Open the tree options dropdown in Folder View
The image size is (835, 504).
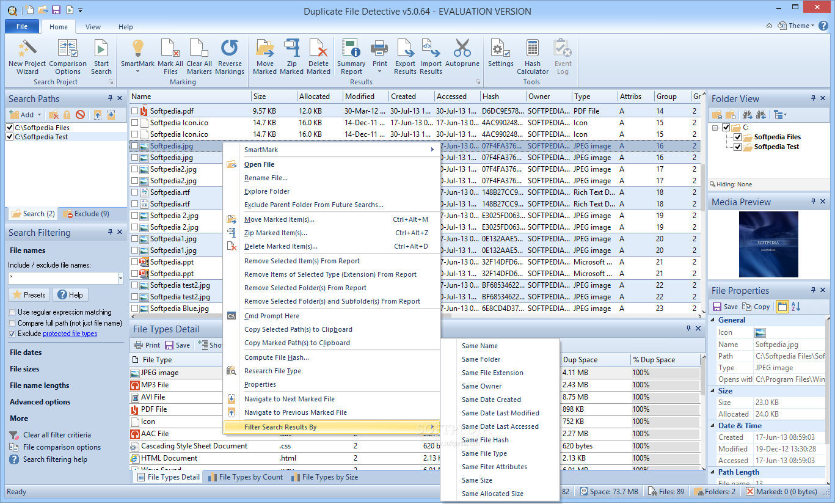[780, 115]
